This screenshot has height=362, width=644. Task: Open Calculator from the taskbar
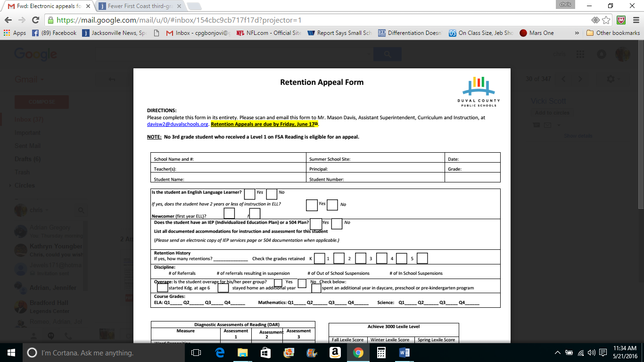(x=381, y=353)
